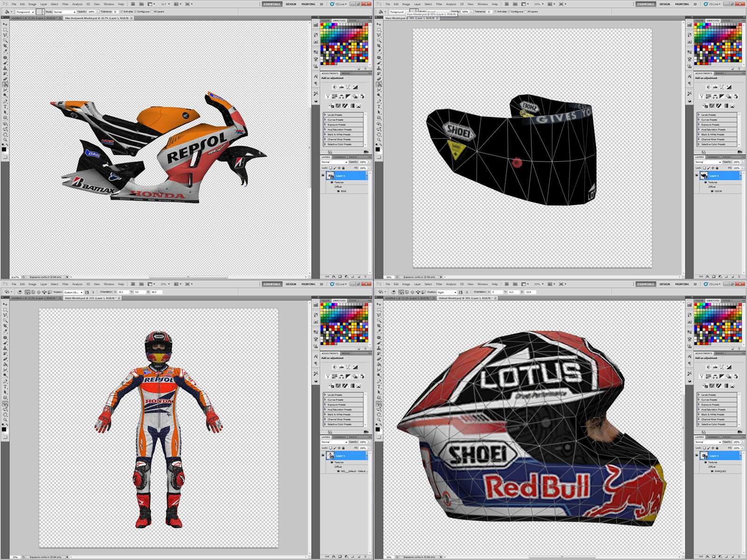Open Position dropdown in rider options bar
The height and width of the screenshot is (560, 747).
click(73, 292)
